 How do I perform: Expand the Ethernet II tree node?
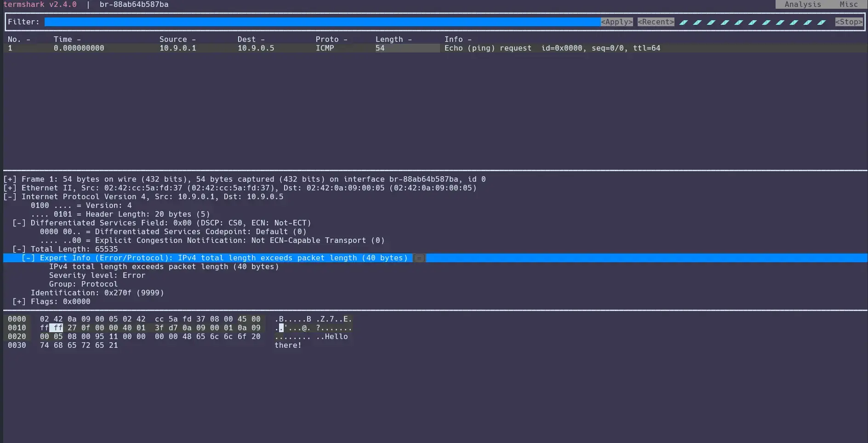[10, 188]
